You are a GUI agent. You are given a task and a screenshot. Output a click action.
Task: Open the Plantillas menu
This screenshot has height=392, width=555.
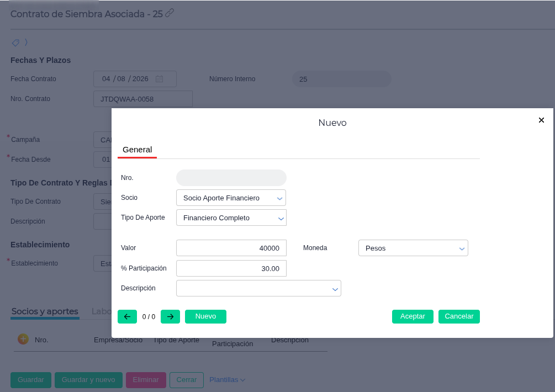[227, 380]
